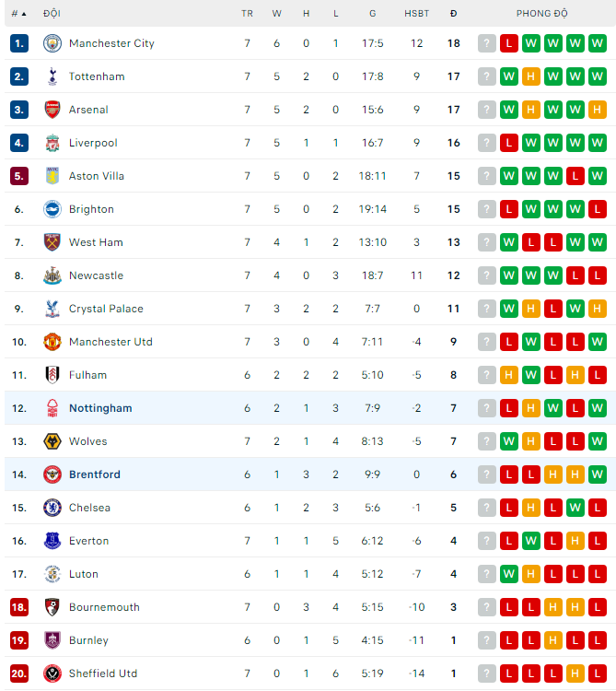Click the Brentford club crest

52,474
